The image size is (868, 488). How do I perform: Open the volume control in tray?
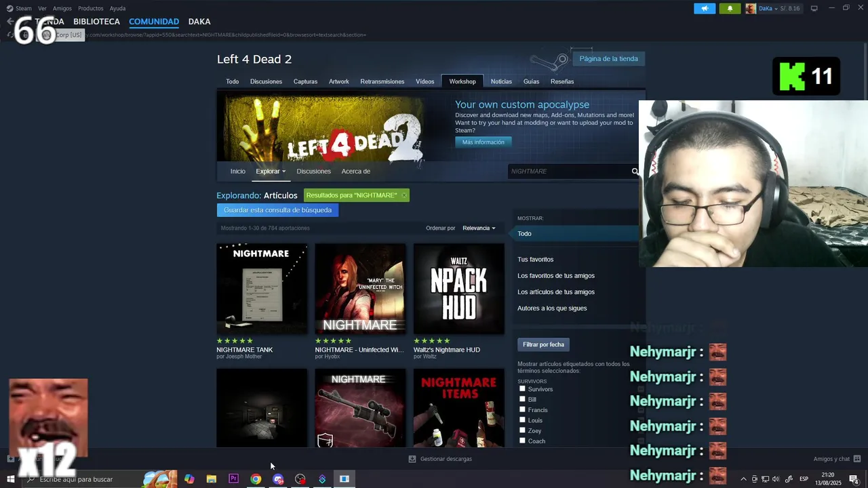pyautogui.click(x=776, y=479)
